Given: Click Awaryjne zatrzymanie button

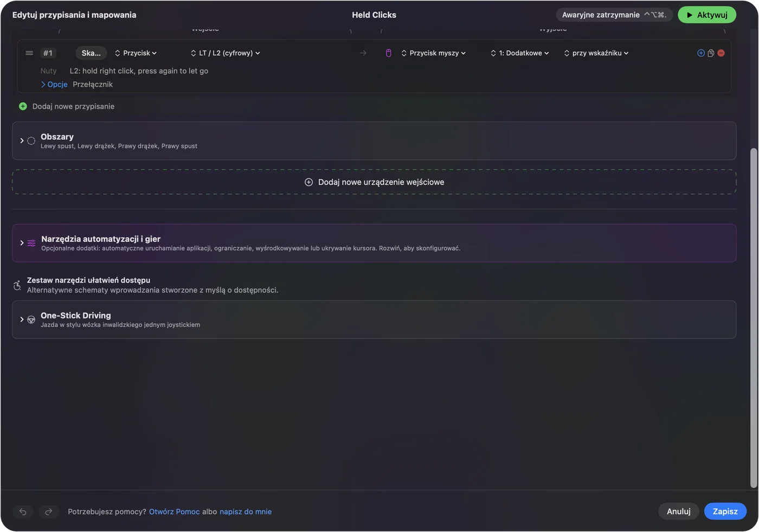Looking at the screenshot, I should (614, 15).
